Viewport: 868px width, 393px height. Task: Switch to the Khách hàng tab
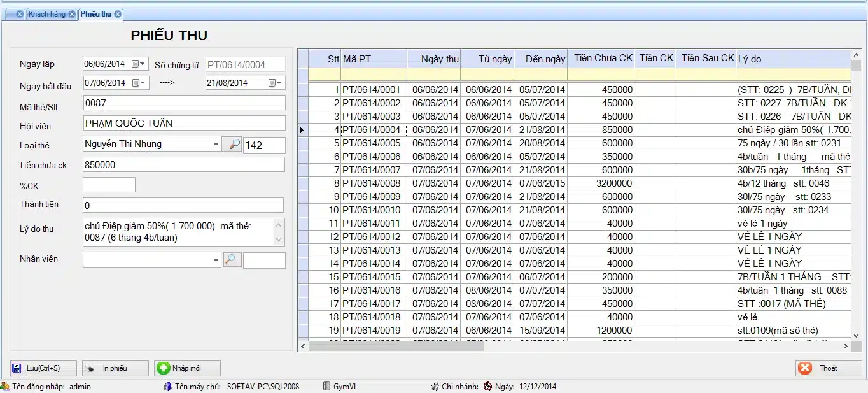click(47, 14)
